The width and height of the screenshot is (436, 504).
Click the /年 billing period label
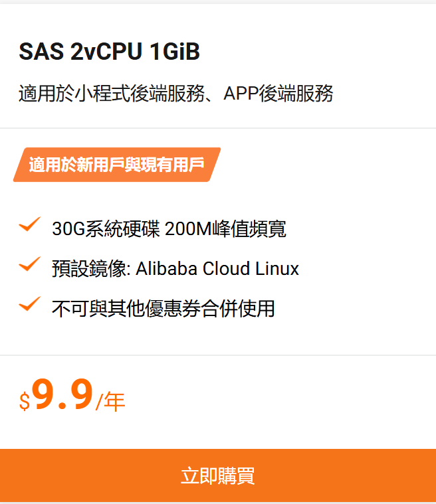point(110,401)
